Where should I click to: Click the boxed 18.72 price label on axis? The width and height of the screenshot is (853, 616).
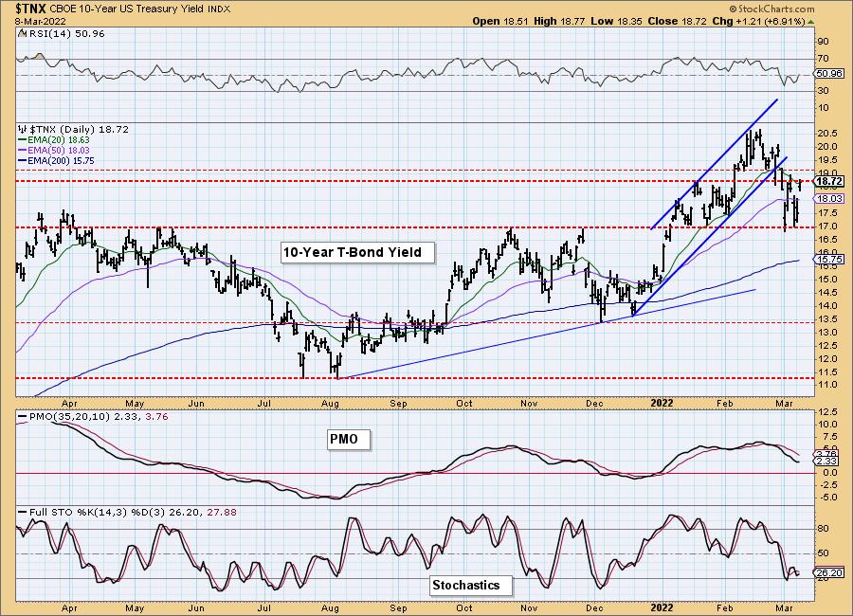pos(829,181)
